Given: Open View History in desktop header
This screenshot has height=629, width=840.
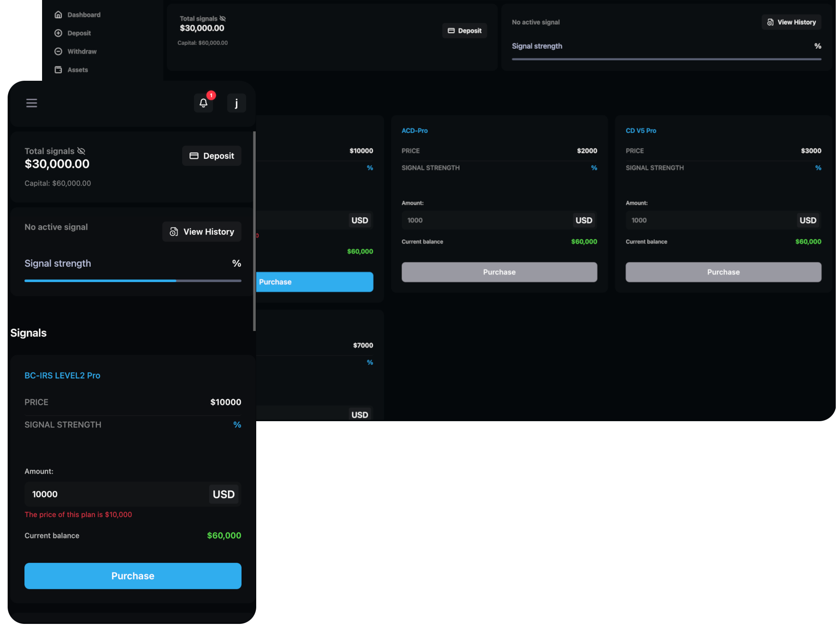Looking at the screenshot, I should (x=791, y=22).
